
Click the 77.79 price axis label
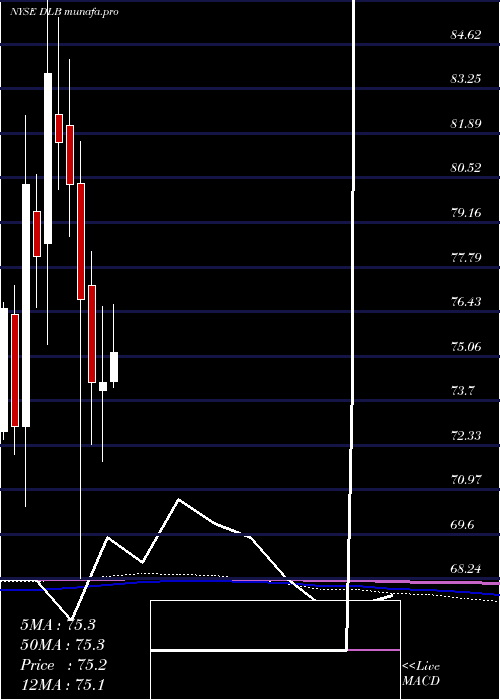coord(466,258)
